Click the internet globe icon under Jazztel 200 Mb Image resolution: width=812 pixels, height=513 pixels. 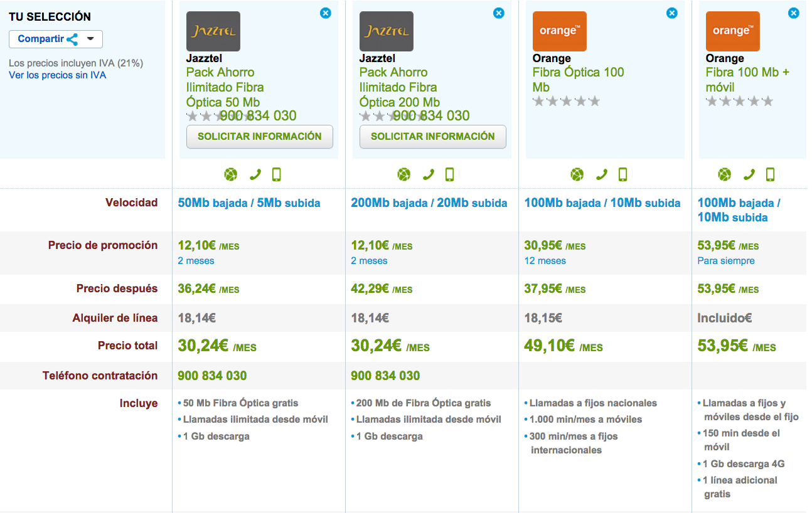(404, 174)
